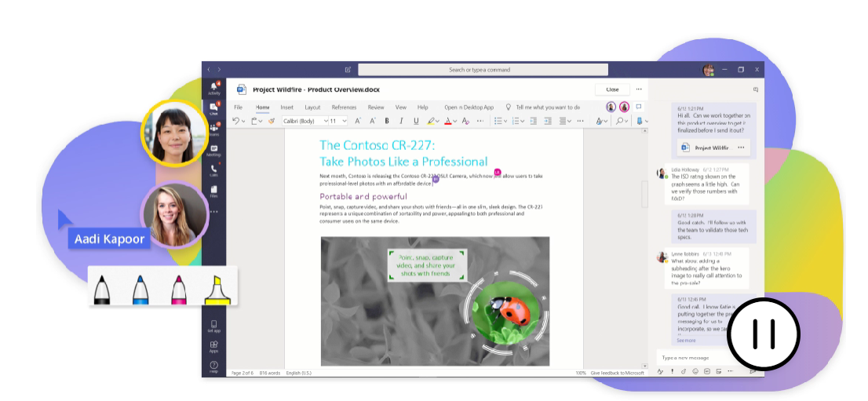868x401 pixels.
Task: Open the Review ribbon tab
Action: point(376,107)
